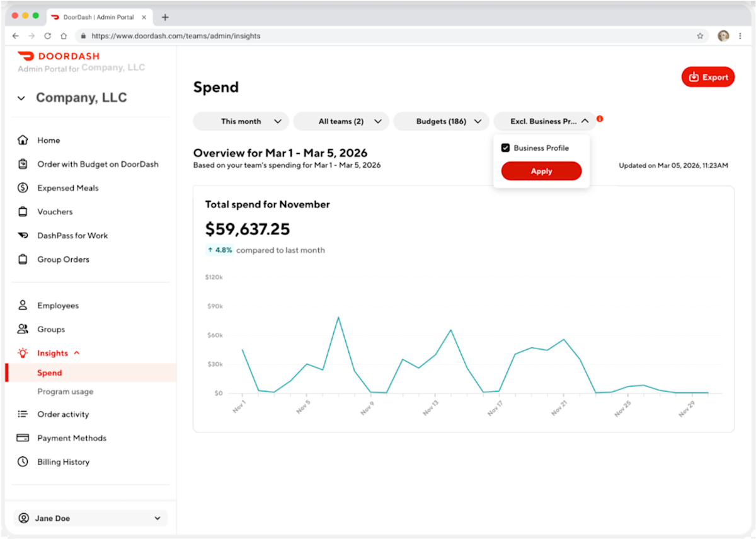
Task: Open Order activity in sidebar
Action: tap(63, 414)
